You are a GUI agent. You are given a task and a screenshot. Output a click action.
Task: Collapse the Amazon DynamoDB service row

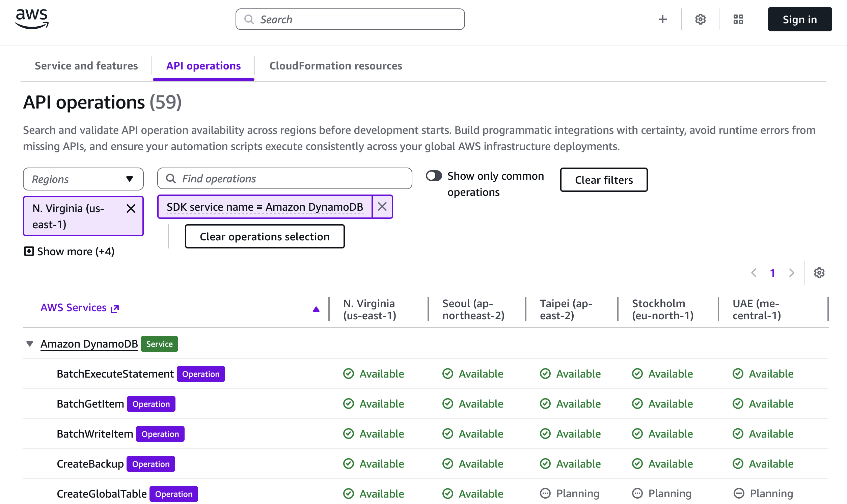(30, 344)
